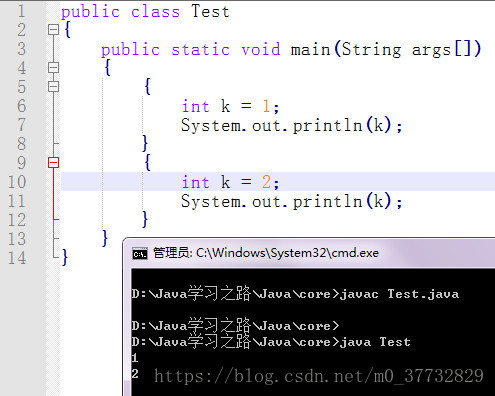Screen dimensions: 495x396
Task: Click line number 11 in the gutter
Action: [x=17, y=201]
